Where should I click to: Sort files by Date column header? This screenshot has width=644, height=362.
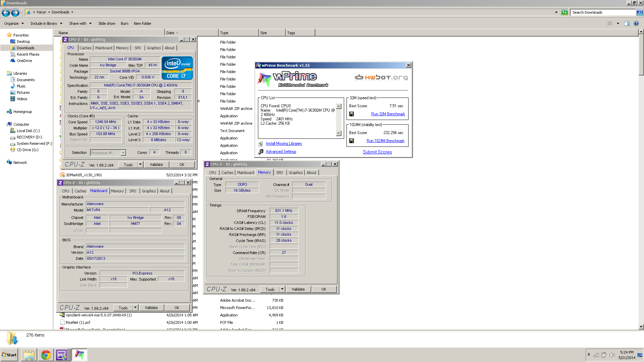tap(192, 33)
